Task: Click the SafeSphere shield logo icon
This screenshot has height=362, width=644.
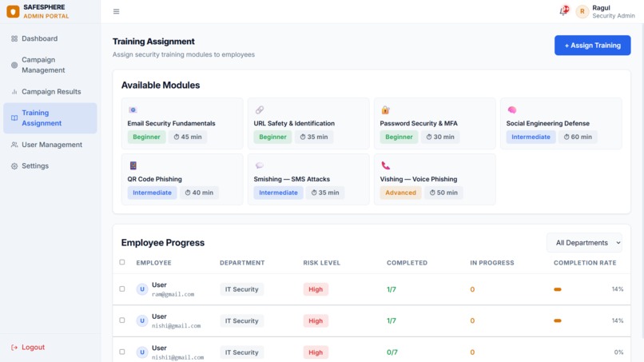Action: pos(13,11)
